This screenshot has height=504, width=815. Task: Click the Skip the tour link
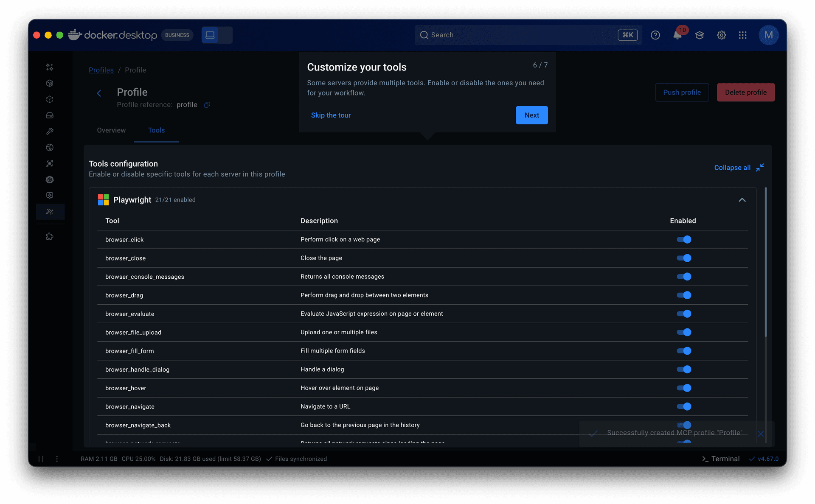coord(331,115)
